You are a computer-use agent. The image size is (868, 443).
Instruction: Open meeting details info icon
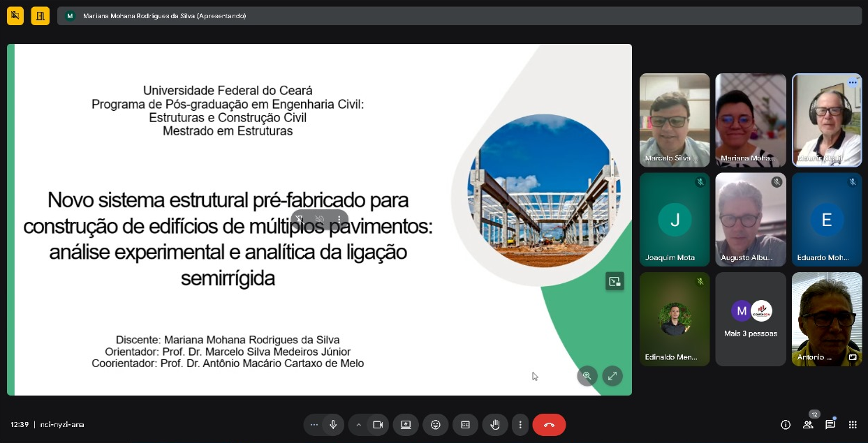click(786, 424)
